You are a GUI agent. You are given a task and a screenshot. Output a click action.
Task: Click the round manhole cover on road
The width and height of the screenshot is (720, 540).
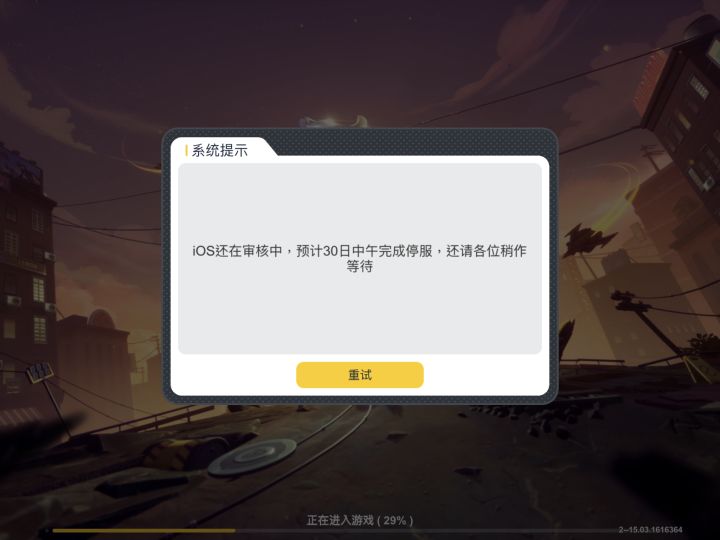[253, 456]
